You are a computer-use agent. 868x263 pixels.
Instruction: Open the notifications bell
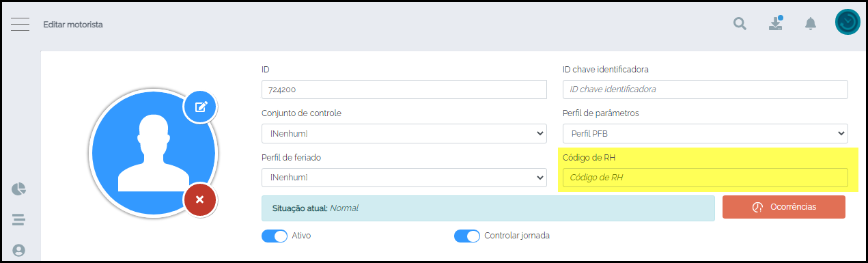[811, 24]
